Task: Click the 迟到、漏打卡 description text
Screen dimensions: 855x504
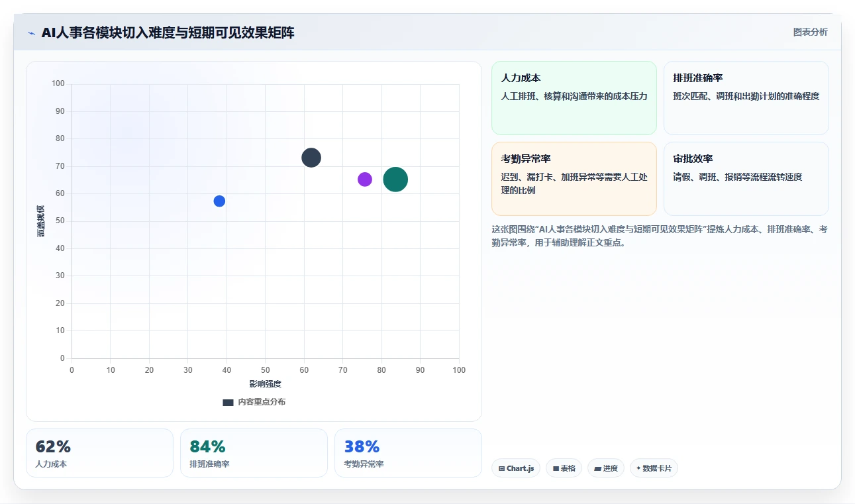Action: [x=574, y=183]
